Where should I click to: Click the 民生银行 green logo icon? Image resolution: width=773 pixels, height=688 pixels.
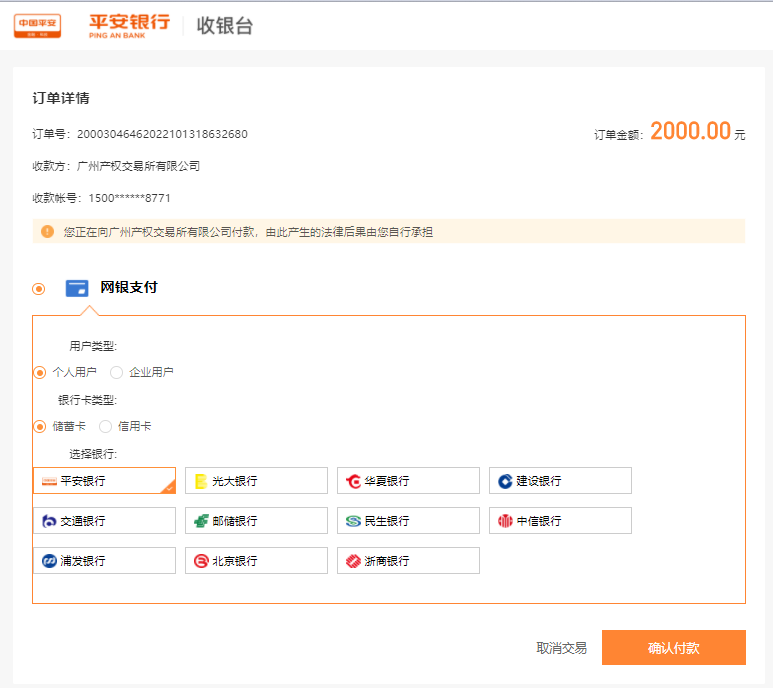click(353, 521)
